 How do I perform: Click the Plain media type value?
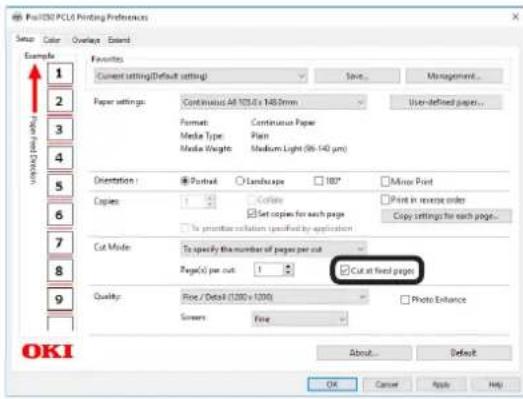point(259,135)
